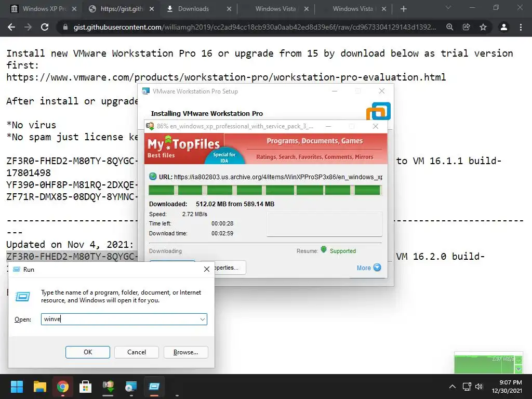
Task: Reload the gist page
Action: point(45,27)
